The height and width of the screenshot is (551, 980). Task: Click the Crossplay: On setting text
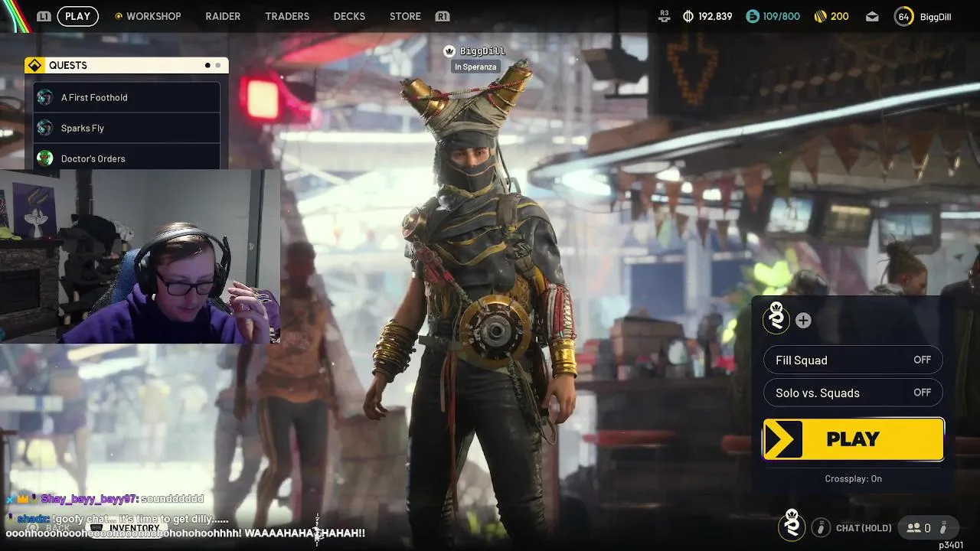[853, 478]
